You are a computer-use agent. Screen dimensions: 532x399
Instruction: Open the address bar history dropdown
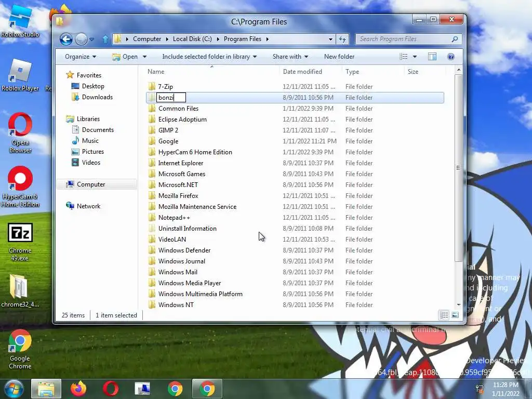[330, 39]
